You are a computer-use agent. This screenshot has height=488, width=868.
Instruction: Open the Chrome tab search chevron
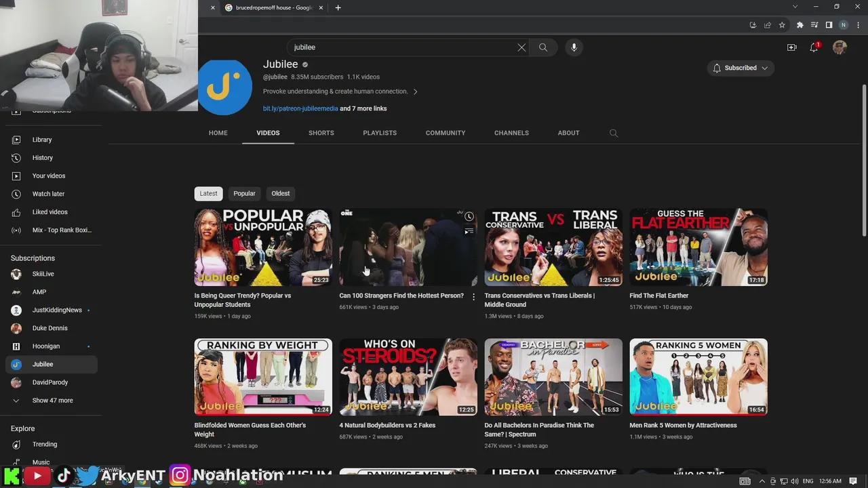(x=795, y=7)
